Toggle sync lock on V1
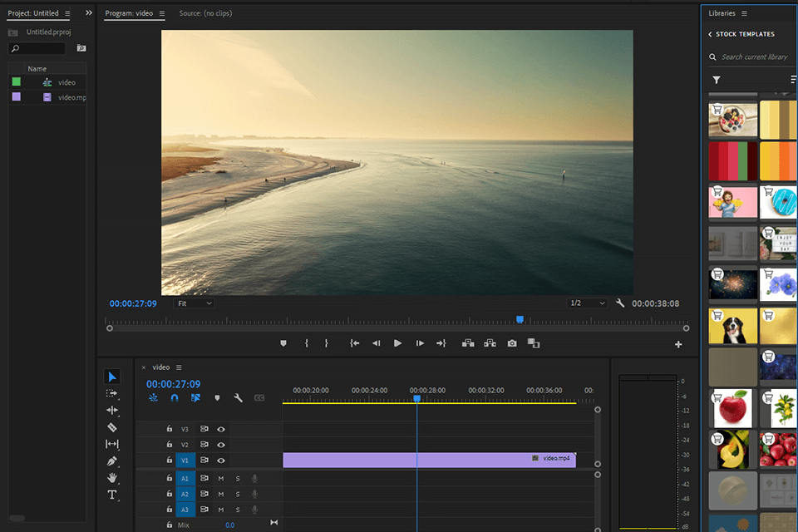 pyautogui.click(x=204, y=460)
